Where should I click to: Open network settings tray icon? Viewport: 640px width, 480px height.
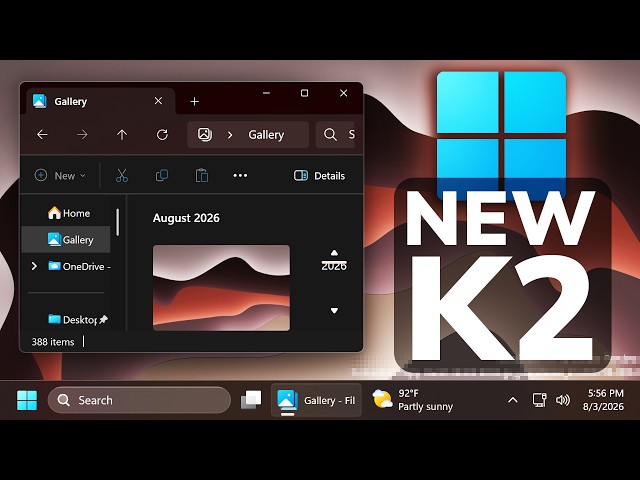point(539,400)
